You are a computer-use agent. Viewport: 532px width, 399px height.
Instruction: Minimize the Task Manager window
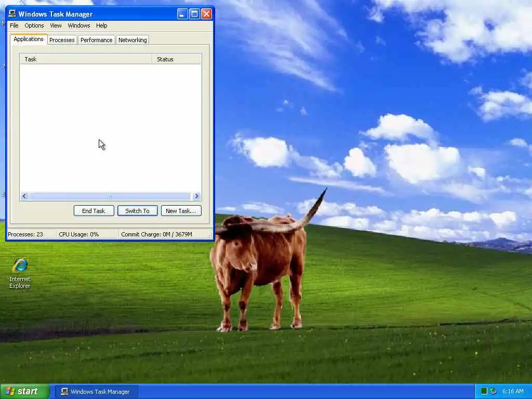(182, 14)
